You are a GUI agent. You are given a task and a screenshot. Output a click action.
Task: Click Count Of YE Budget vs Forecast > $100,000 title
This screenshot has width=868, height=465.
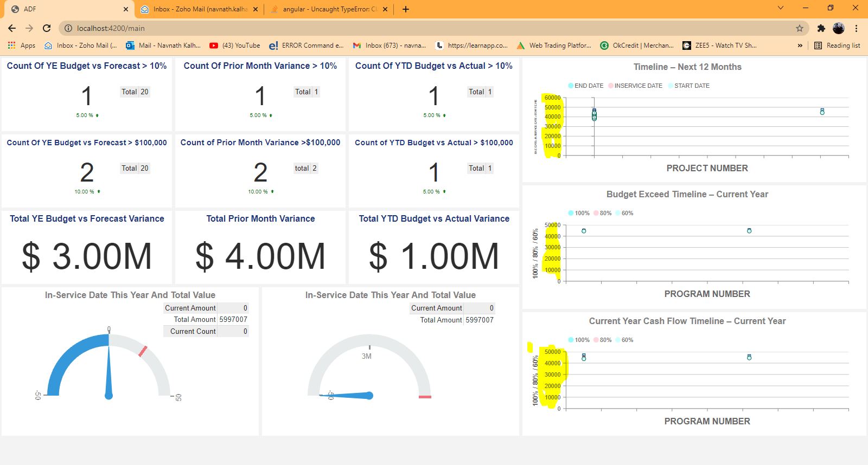(87, 143)
